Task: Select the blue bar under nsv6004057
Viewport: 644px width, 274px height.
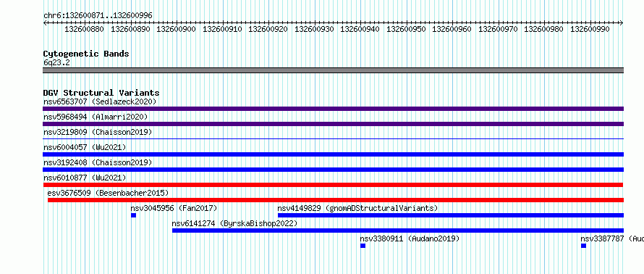Action: (x=333, y=154)
